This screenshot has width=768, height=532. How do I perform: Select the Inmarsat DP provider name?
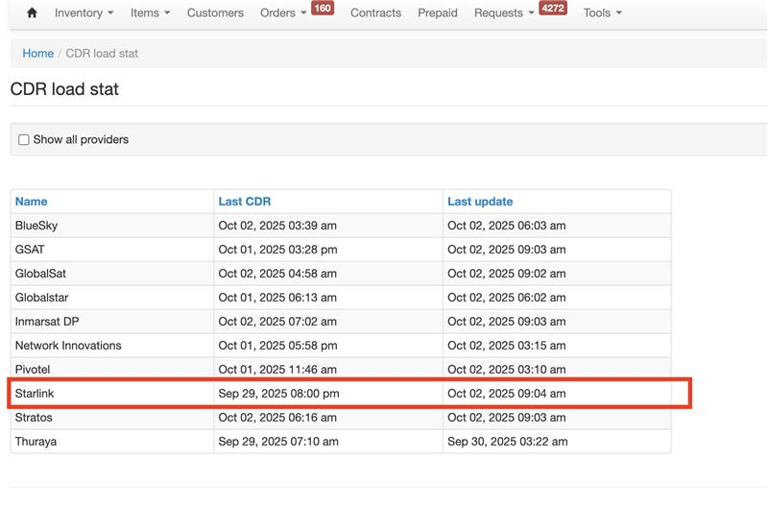click(x=47, y=322)
